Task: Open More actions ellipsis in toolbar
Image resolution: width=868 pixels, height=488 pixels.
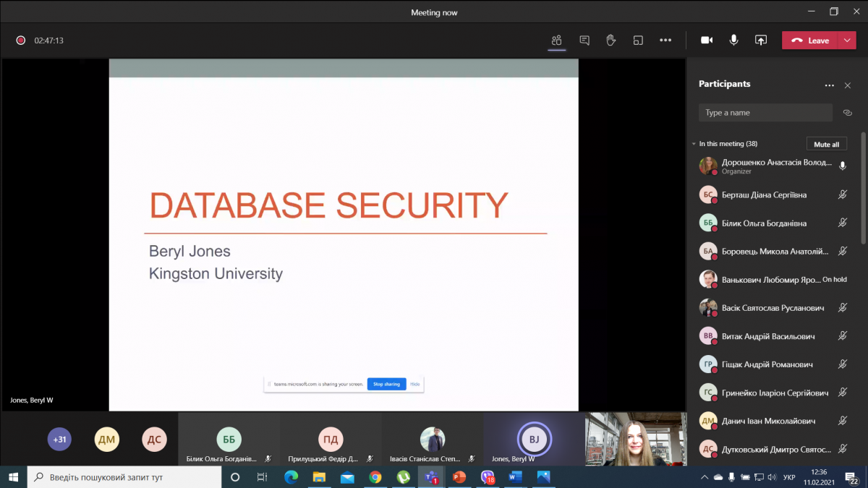Action: point(665,40)
